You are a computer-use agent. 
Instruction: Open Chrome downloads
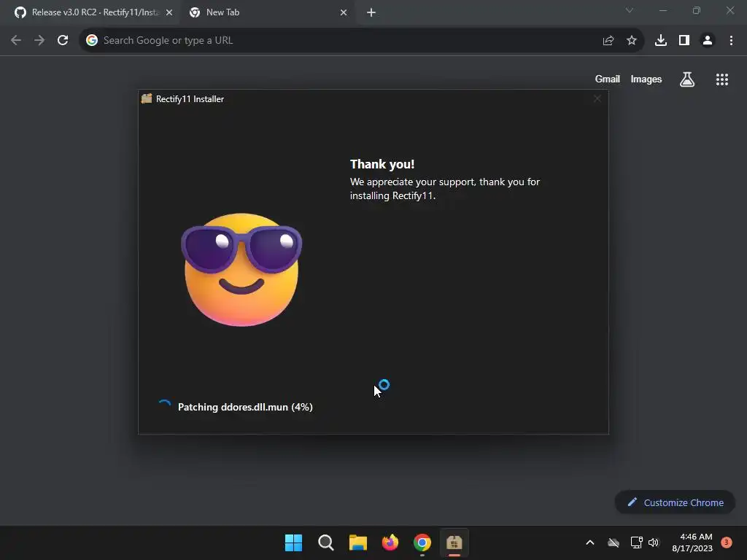661,41
